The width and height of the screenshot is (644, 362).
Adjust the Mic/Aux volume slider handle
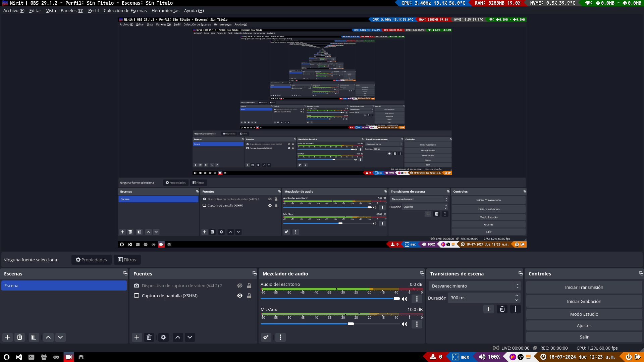(x=351, y=324)
